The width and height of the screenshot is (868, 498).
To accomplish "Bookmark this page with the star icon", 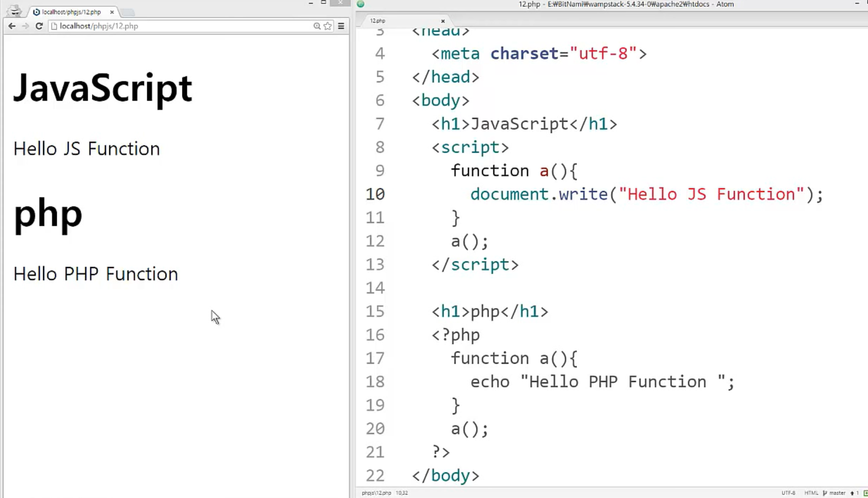I will (328, 26).
